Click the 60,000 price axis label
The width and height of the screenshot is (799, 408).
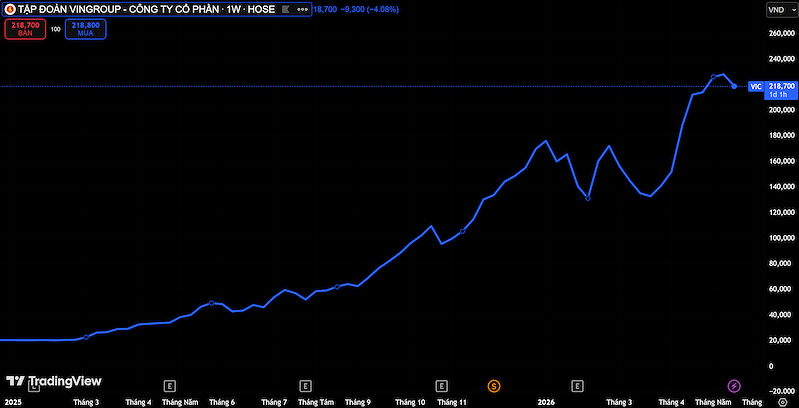pos(782,289)
